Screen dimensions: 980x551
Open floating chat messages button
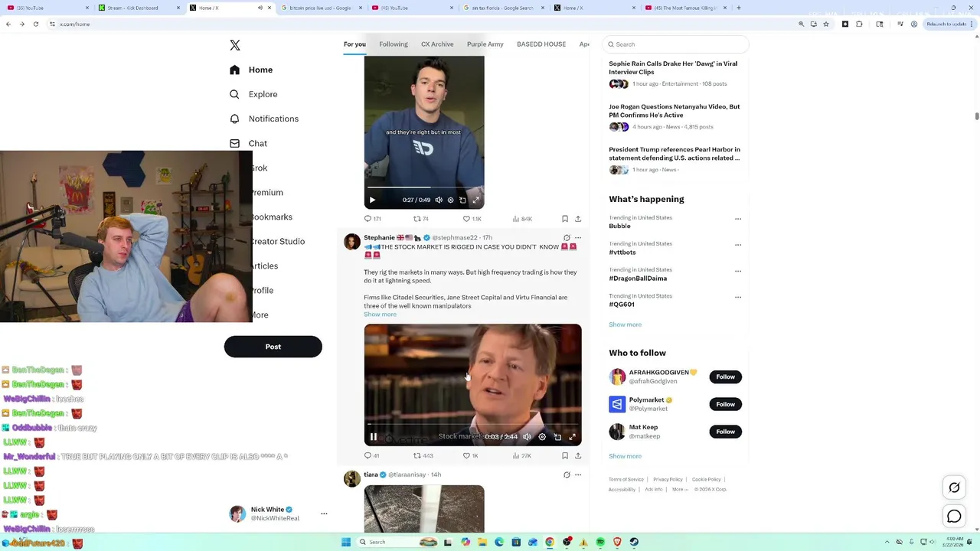click(954, 517)
